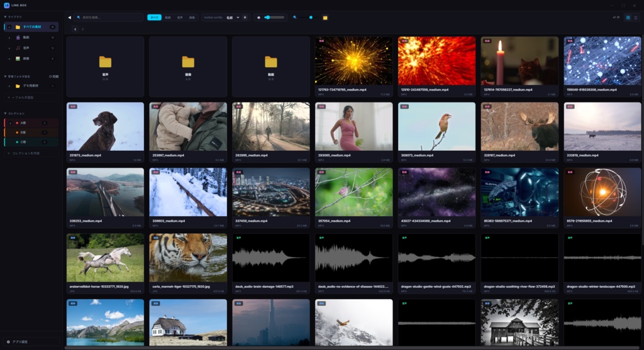The height and width of the screenshot is (350, 644).
Task: Open the tiger jpg thumbnail
Action: (188, 258)
